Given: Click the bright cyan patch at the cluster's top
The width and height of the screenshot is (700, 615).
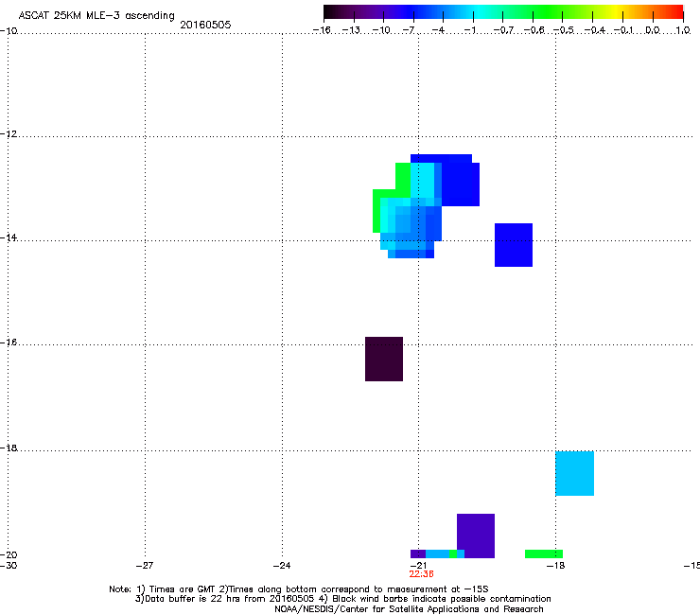Looking at the screenshot, I should [x=422, y=180].
